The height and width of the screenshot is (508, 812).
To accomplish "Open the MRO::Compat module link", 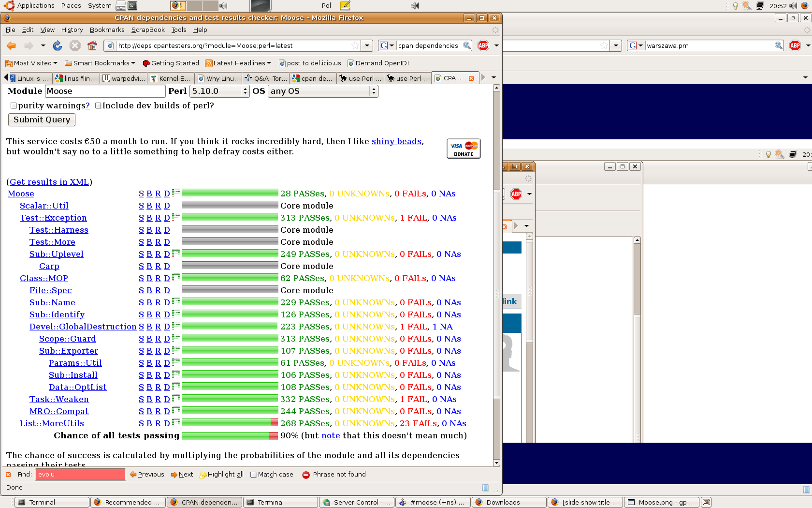I will (59, 411).
